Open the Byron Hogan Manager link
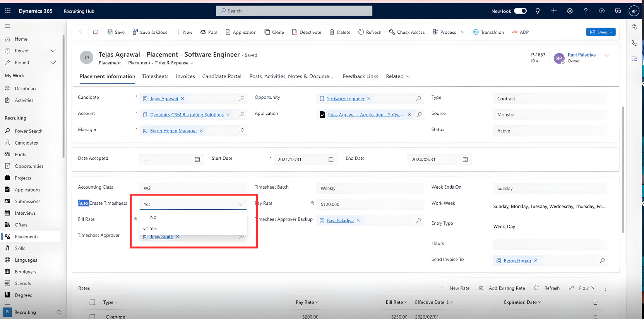644x319 pixels. click(173, 131)
